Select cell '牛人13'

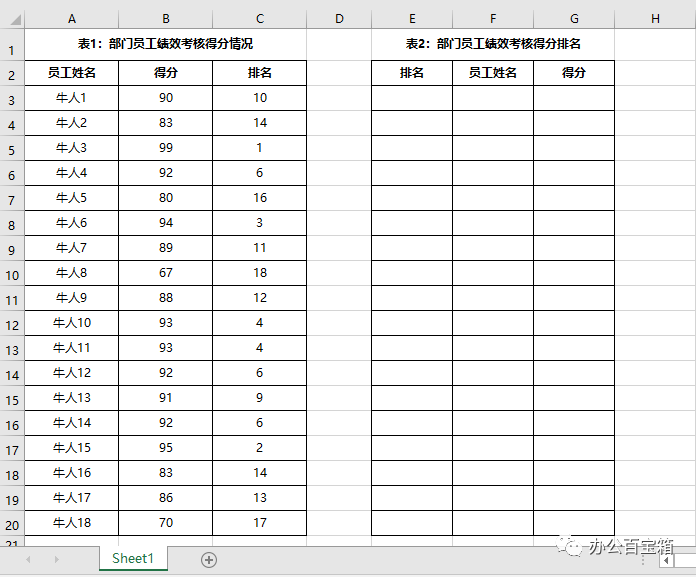tap(72, 398)
